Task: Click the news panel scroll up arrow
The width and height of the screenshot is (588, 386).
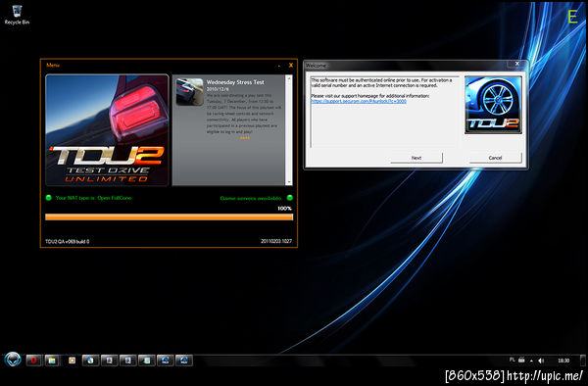Action: pyautogui.click(x=289, y=78)
